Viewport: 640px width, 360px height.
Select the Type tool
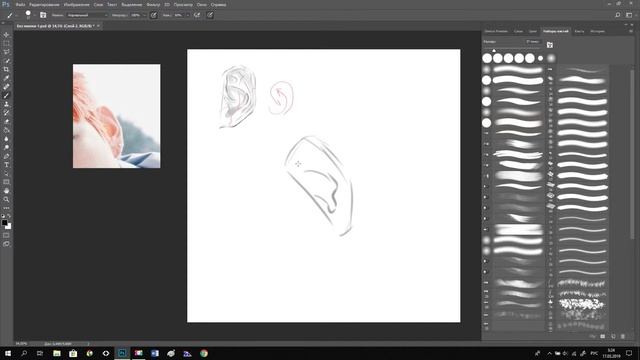pos(6,165)
